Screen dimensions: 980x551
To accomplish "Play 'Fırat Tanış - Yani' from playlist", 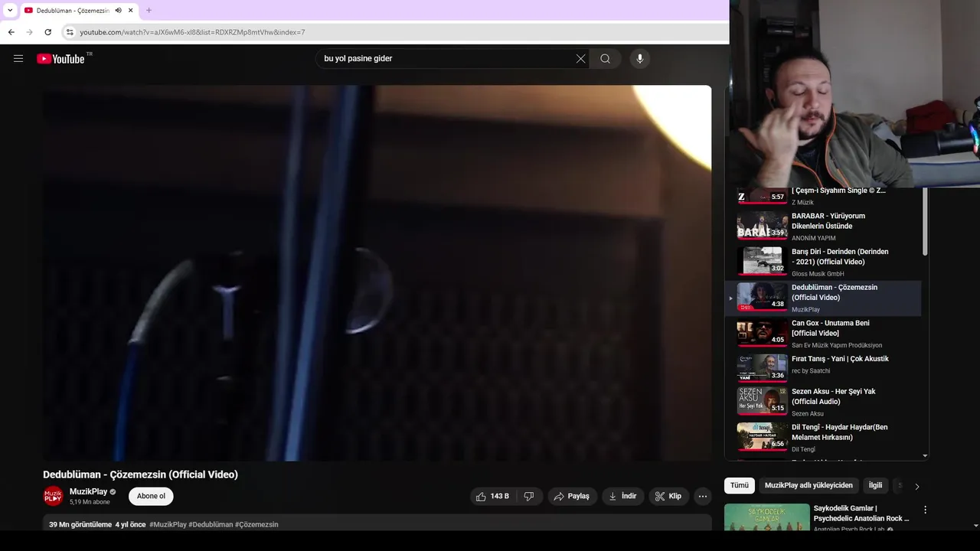I will pos(823,367).
